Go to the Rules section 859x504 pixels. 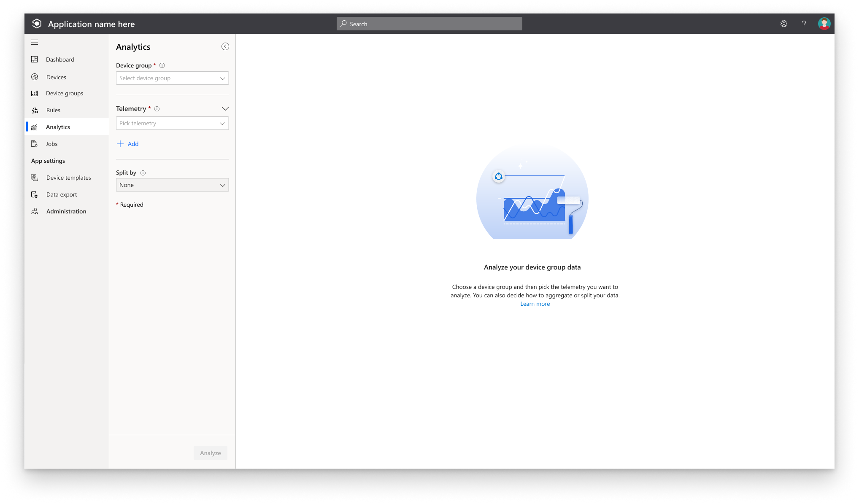click(x=53, y=110)
